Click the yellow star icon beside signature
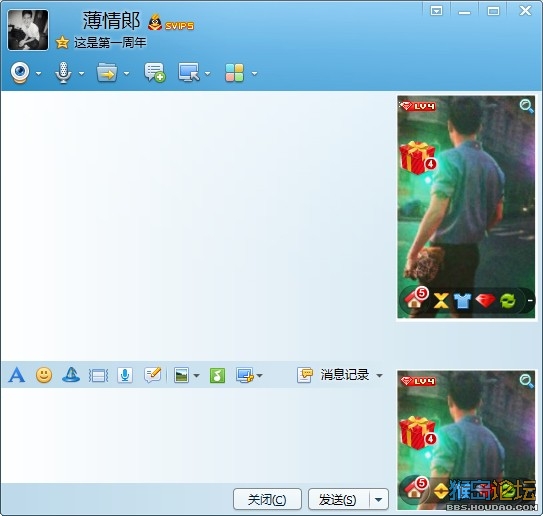The height and width of the screenshot is (516, 543). point(62,43)
